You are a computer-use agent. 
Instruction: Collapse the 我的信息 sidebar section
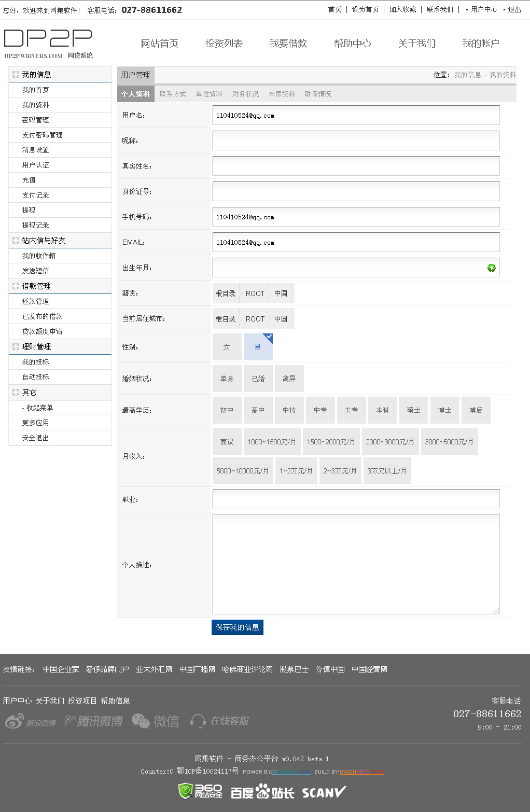pyautogui.click(x=16, y=75)
